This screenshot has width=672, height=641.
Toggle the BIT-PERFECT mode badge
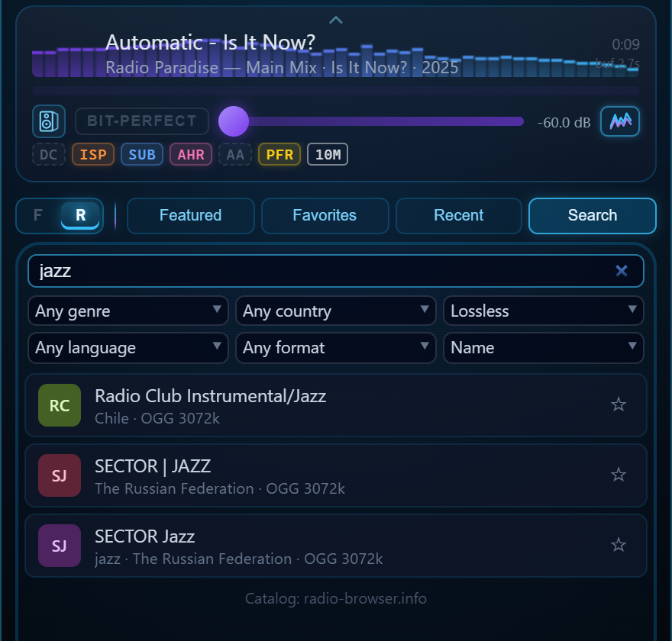pos(142,121)
